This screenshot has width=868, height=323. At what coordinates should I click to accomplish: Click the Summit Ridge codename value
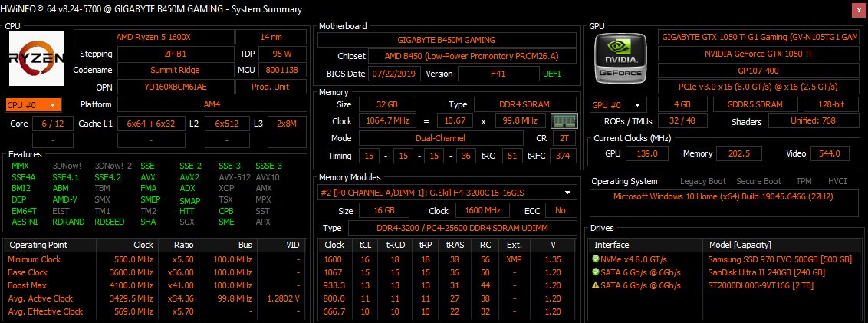[175, 71]
